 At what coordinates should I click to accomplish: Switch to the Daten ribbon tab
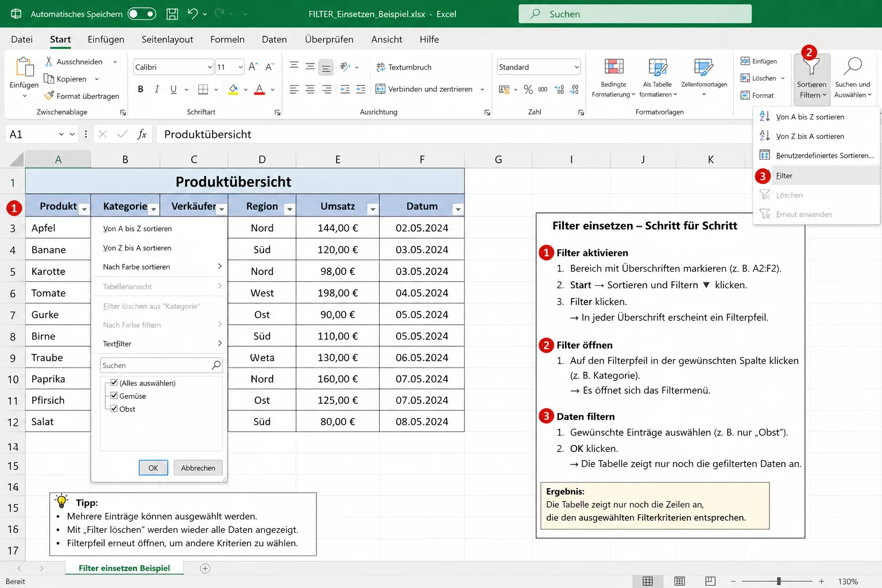tap(274, 39)
